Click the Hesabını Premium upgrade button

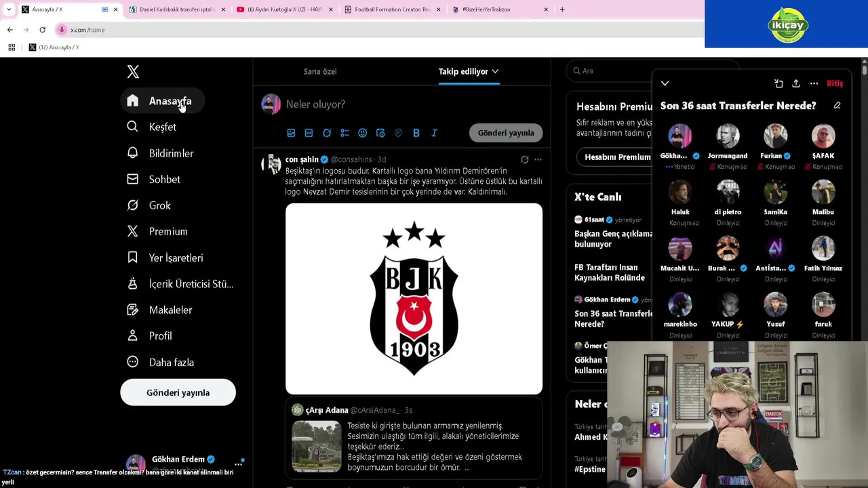pyautogui.click(x=614, y=157)
